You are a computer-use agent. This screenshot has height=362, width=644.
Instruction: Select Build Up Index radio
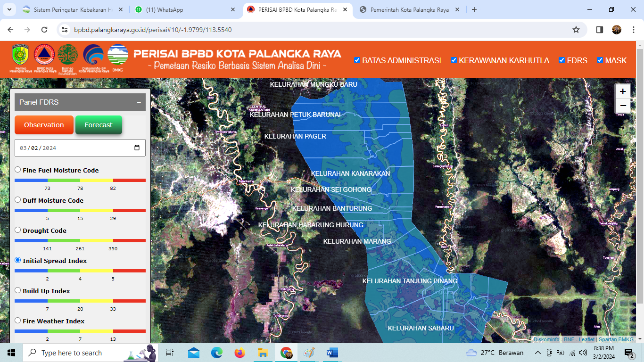[18, 290]
